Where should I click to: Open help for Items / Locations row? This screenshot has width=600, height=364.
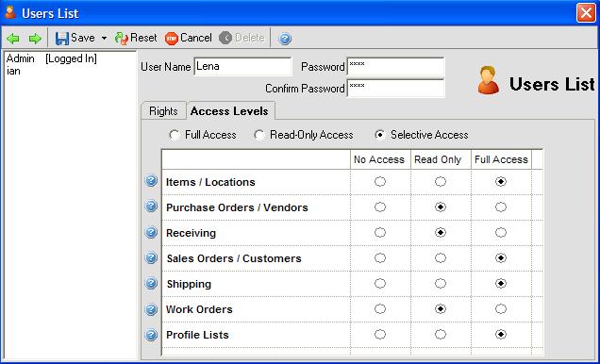point(151,180)
